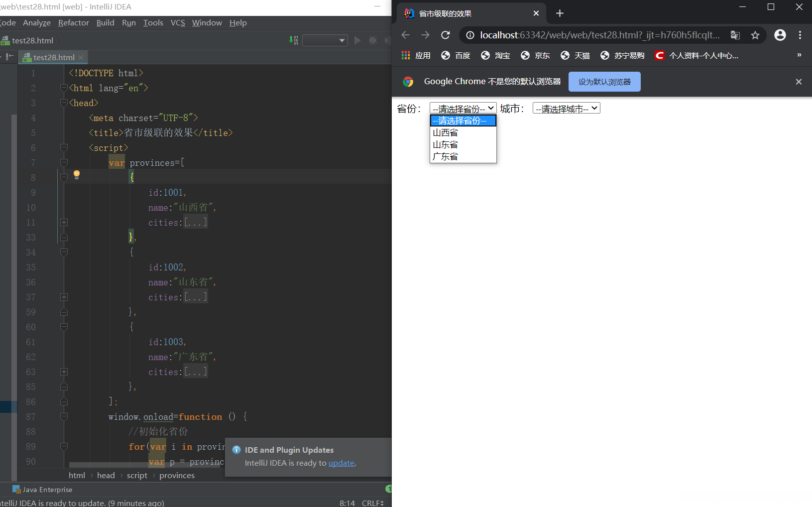Open the Run menu
812x507 pixels.
[x=129, y=22]
